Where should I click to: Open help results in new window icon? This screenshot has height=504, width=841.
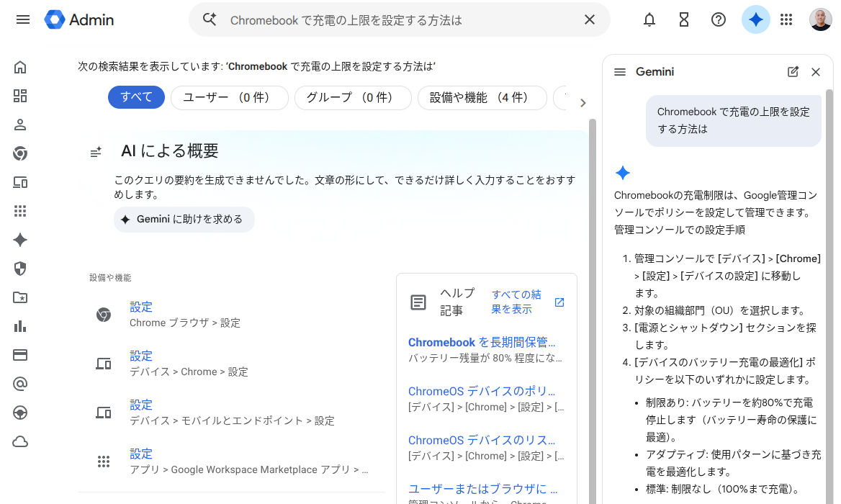tap(559, 302)
